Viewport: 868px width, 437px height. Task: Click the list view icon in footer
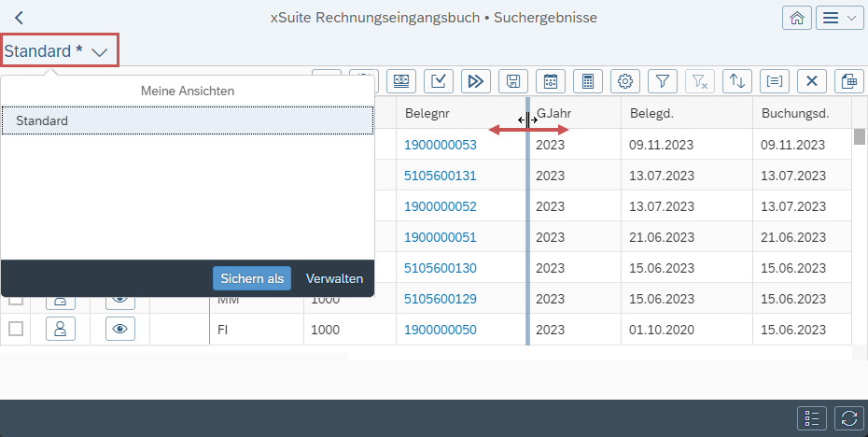pos(812,418)
